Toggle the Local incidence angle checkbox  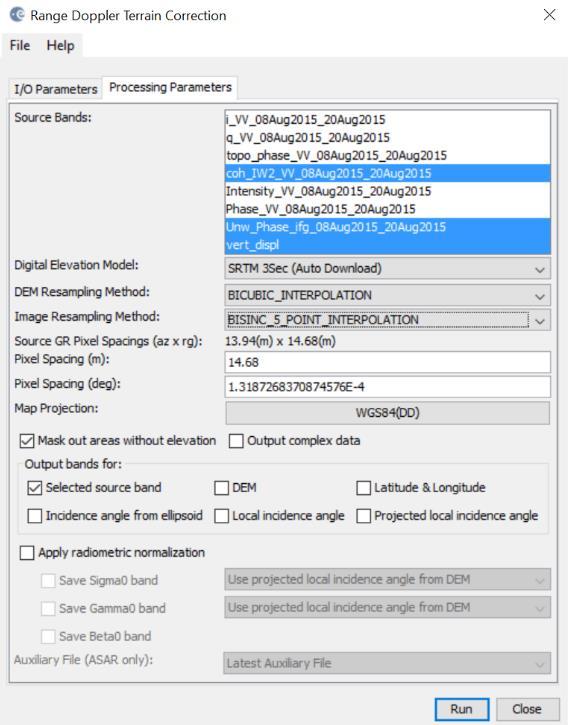click(222, 516)
